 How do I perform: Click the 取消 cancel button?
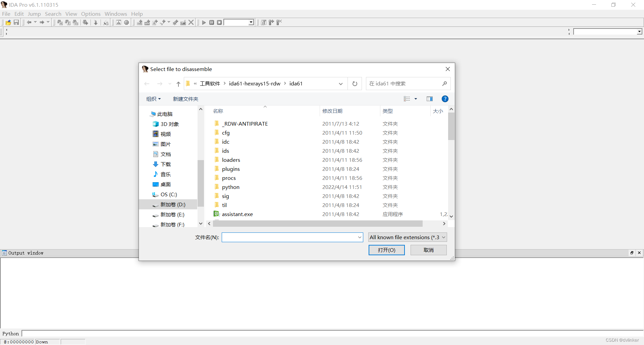(429, 250)
